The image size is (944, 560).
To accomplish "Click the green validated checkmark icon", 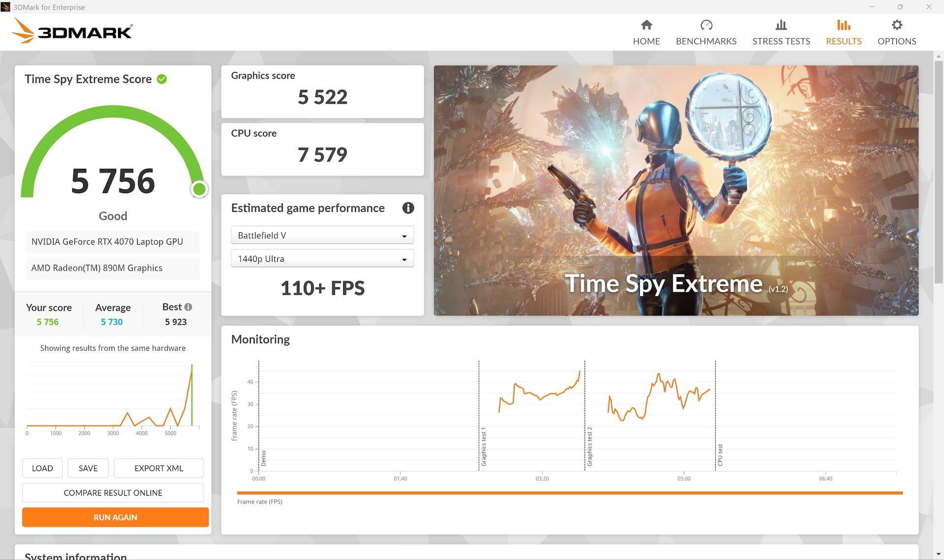I will coord(162,79).
